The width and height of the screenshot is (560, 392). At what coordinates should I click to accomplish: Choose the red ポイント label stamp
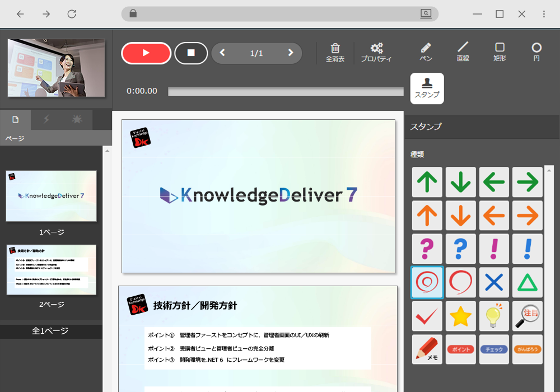click(x=461, y=349)
